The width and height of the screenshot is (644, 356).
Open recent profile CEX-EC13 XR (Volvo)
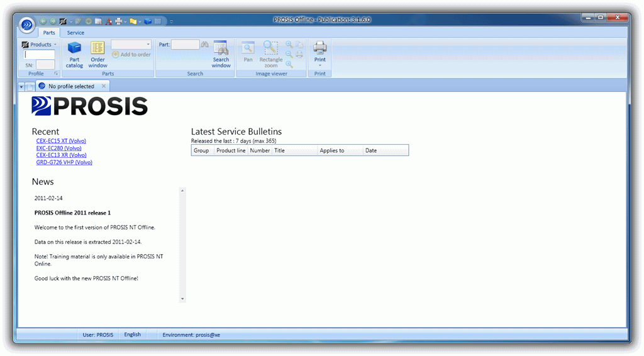(x=61, y=155)
